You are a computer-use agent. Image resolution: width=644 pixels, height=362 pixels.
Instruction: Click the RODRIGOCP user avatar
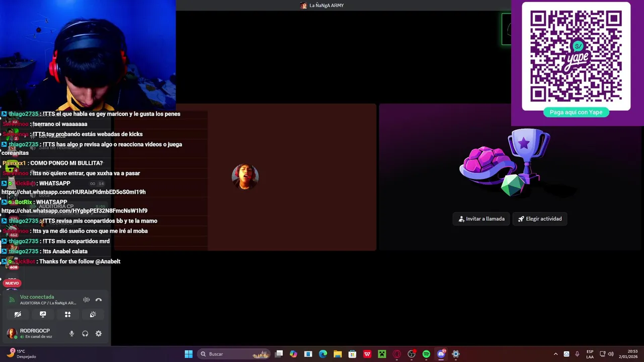tap(12, 333)
